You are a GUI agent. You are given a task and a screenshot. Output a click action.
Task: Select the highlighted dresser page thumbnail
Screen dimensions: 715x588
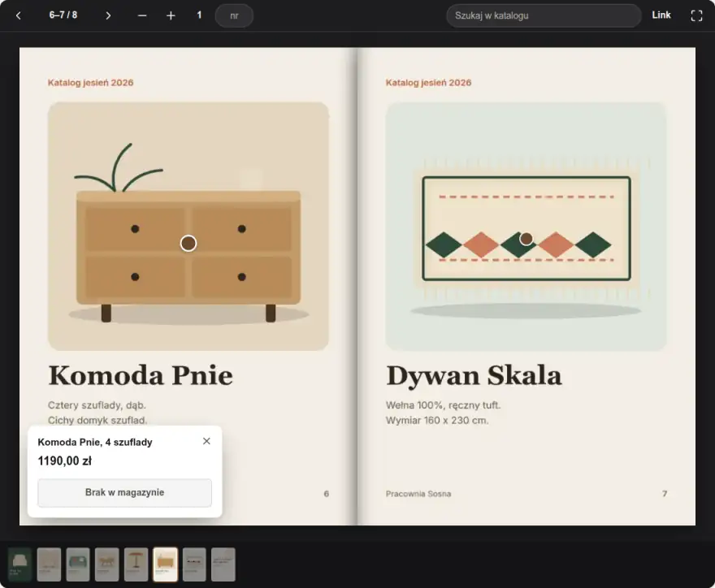(165, 564)
